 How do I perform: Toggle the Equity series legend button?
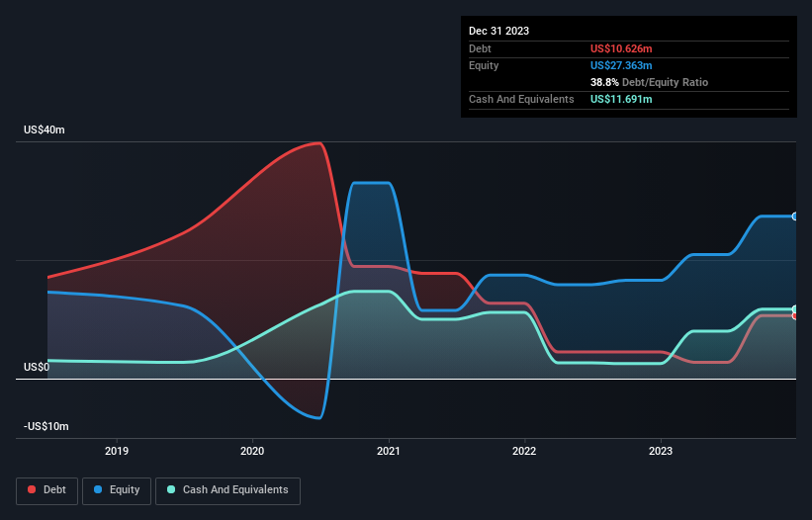117,490
